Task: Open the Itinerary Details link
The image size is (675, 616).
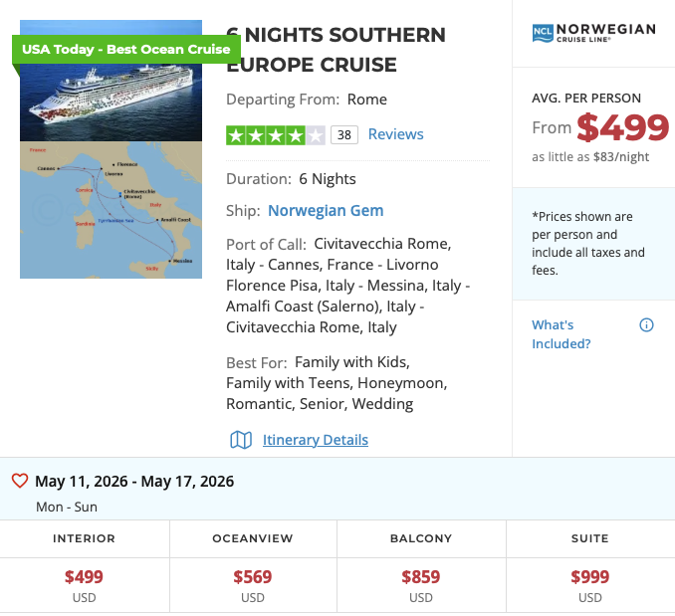Action: 315,440
